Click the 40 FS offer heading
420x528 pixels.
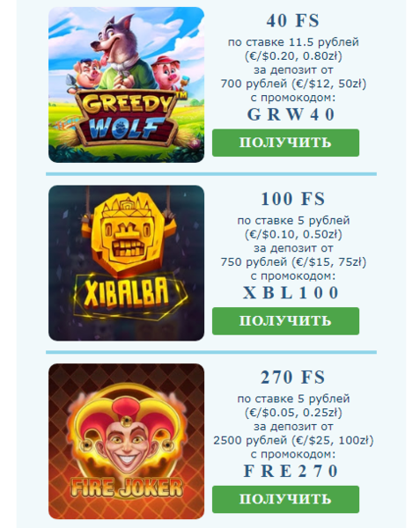pos(292,20)
